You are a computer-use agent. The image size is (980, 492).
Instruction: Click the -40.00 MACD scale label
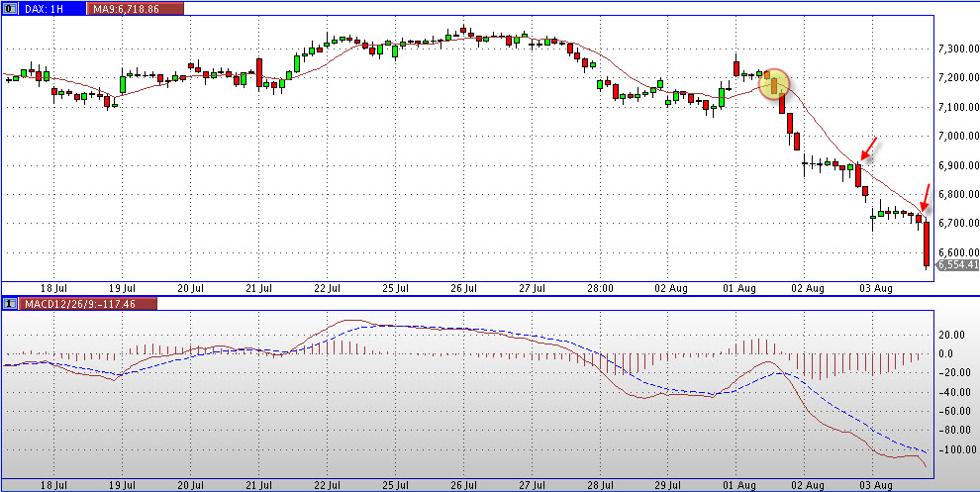tap(957, 393)
